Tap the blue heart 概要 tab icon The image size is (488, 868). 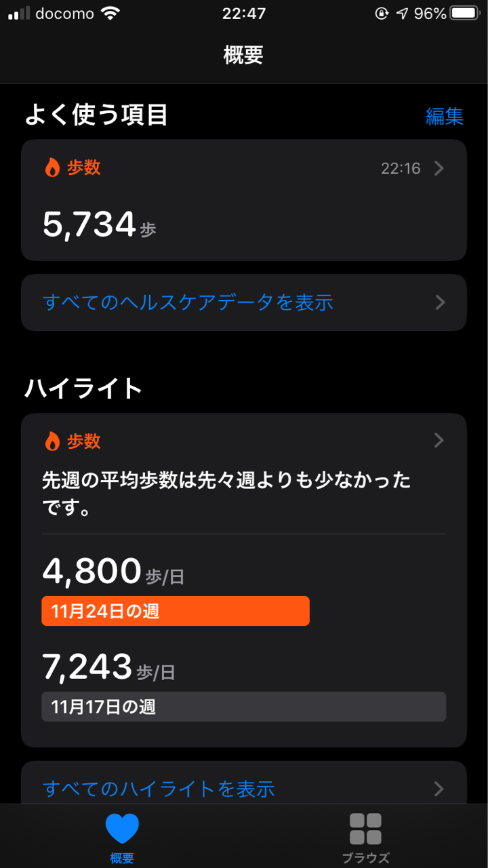point(122,829)
